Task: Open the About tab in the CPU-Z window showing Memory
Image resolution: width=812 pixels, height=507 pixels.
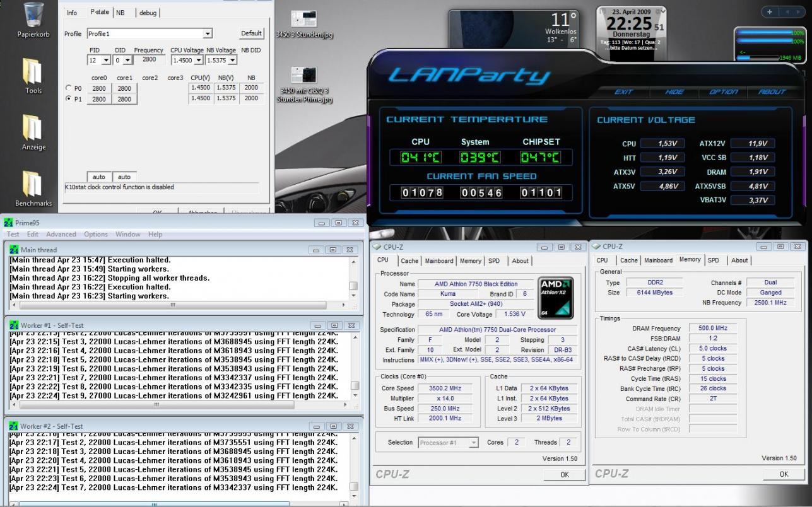Action: point(739,260)
